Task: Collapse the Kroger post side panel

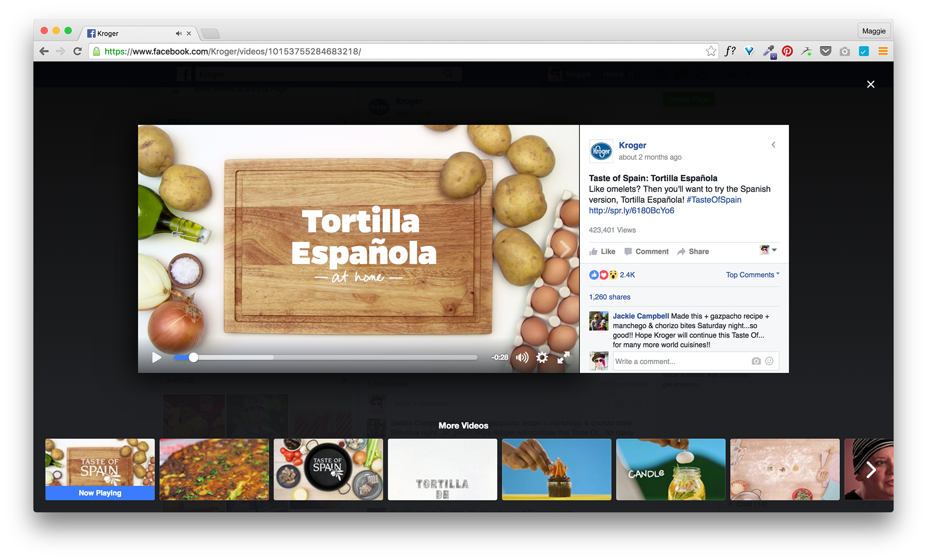Action: (773, 145)
